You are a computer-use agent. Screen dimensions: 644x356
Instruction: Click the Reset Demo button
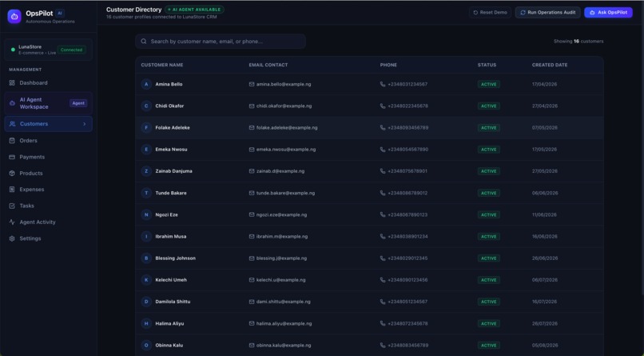pos(490,12)
